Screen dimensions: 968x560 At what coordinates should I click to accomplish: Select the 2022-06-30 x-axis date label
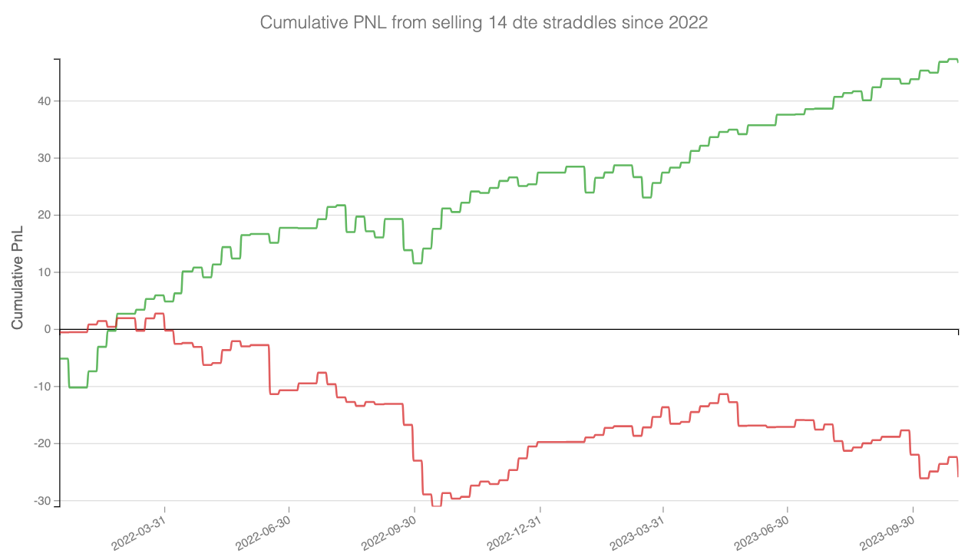tap(263, 532)
